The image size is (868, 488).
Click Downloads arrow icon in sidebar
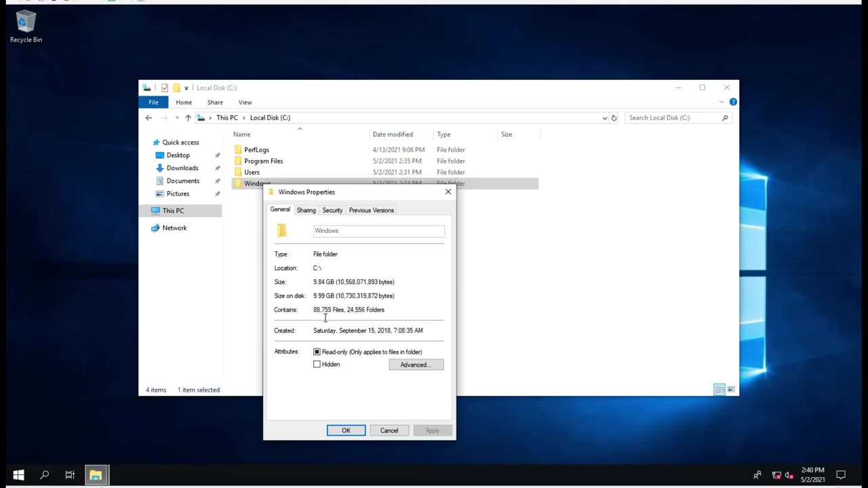coord(160,168)
